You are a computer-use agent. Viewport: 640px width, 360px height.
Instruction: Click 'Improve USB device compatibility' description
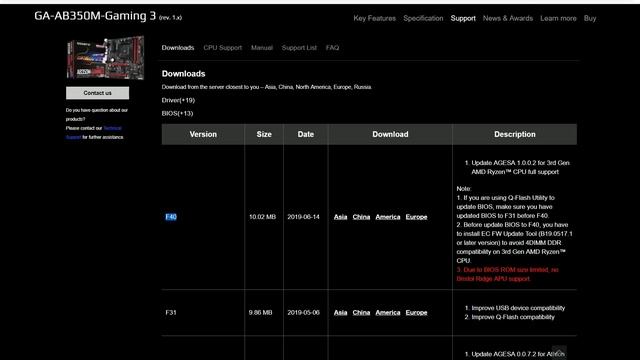(518, 308)
